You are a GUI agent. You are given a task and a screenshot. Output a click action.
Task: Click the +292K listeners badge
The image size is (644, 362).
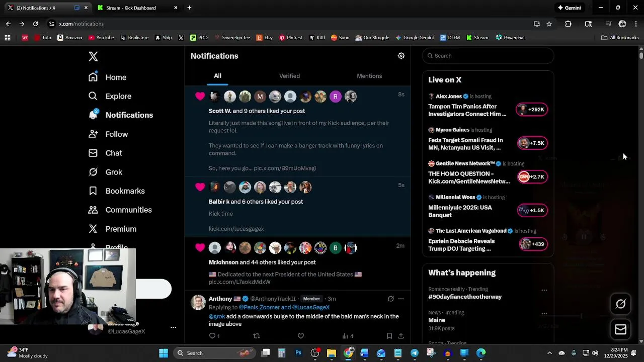pos(532,110)
